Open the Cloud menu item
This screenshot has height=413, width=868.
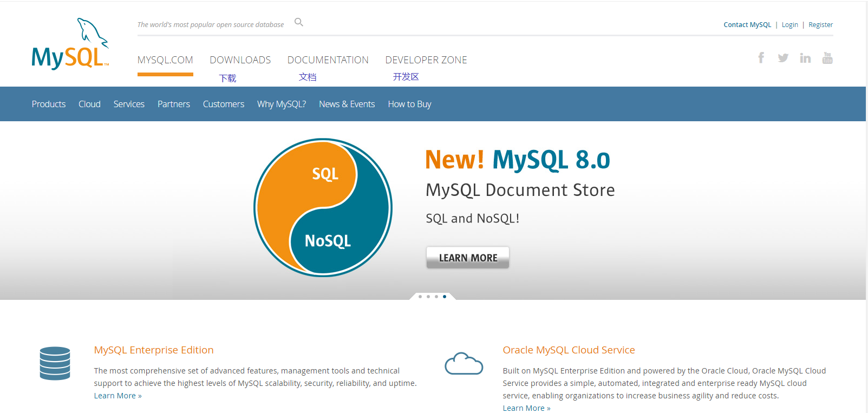[89, 104]
